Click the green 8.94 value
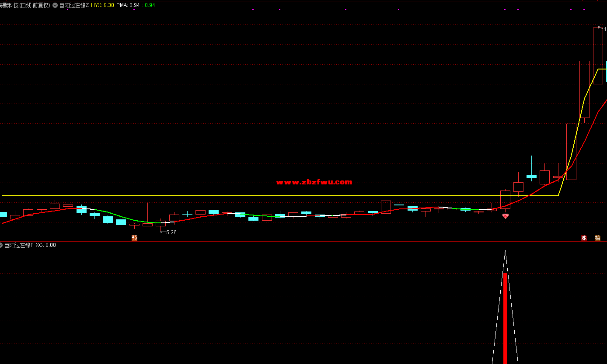Screen dimensions: 607x364 tap(150, 5)
